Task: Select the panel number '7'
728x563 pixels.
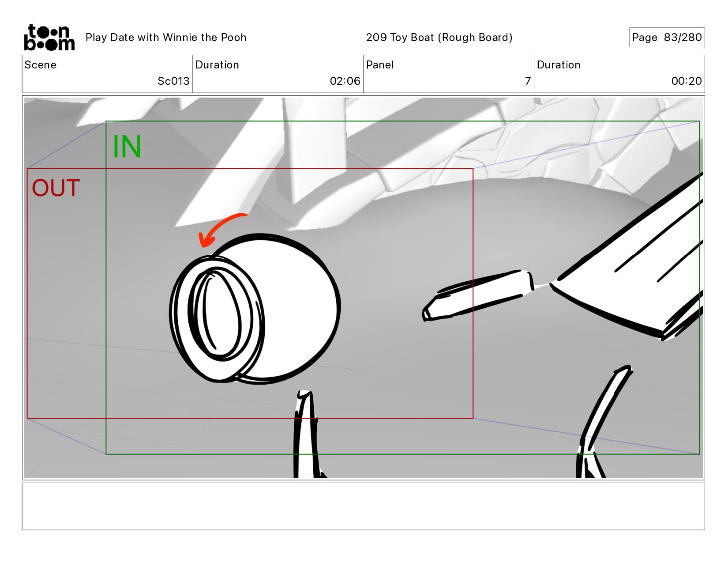Action: 528,81
